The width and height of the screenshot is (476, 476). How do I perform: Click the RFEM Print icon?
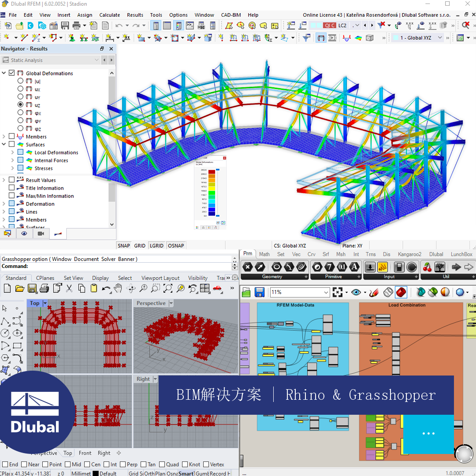[x=76, y=26]
